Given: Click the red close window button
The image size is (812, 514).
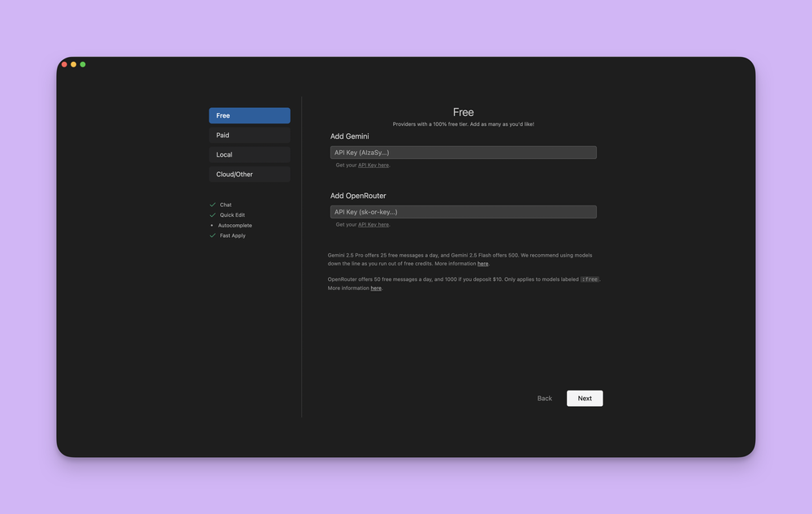Looking at the screenshot, I should (64, 64).
